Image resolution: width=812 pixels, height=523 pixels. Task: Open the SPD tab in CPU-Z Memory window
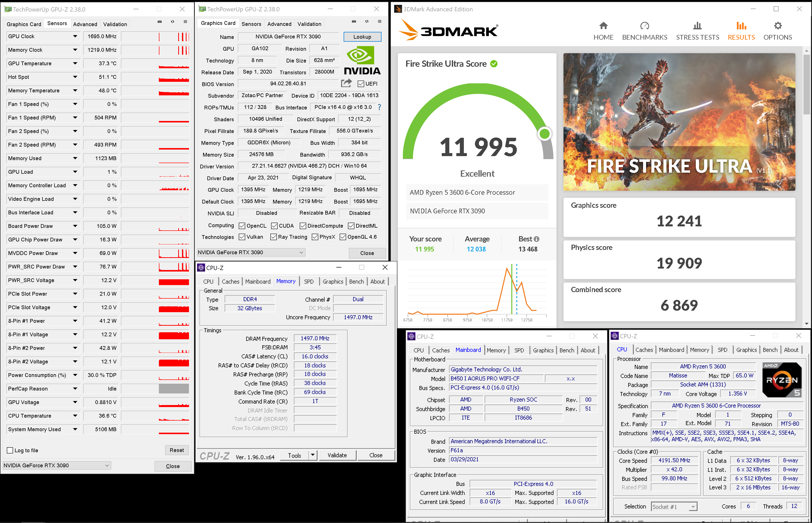pos(309,282)
